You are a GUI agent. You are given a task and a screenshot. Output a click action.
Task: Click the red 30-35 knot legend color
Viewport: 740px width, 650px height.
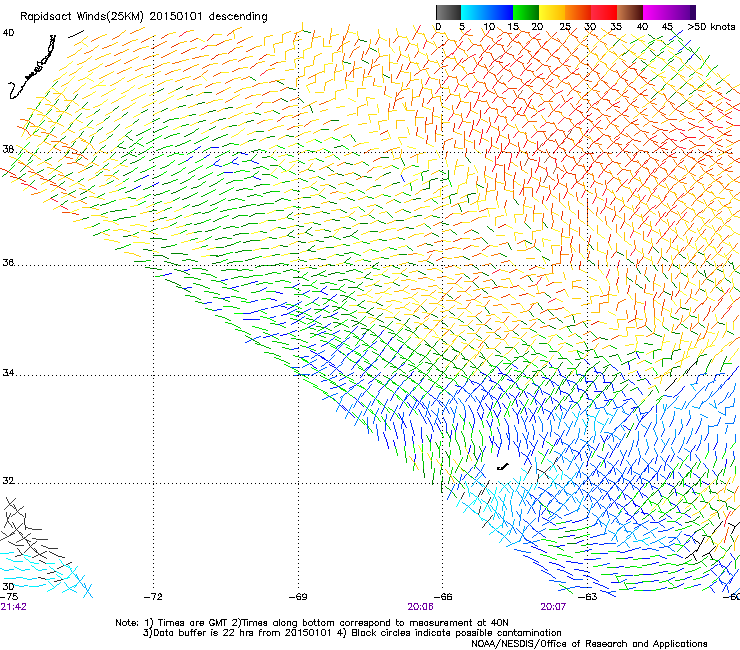point(604,12)
